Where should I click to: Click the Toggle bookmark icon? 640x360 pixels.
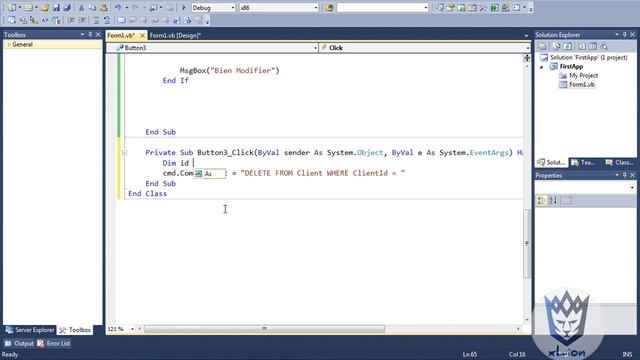coord(121,20)
